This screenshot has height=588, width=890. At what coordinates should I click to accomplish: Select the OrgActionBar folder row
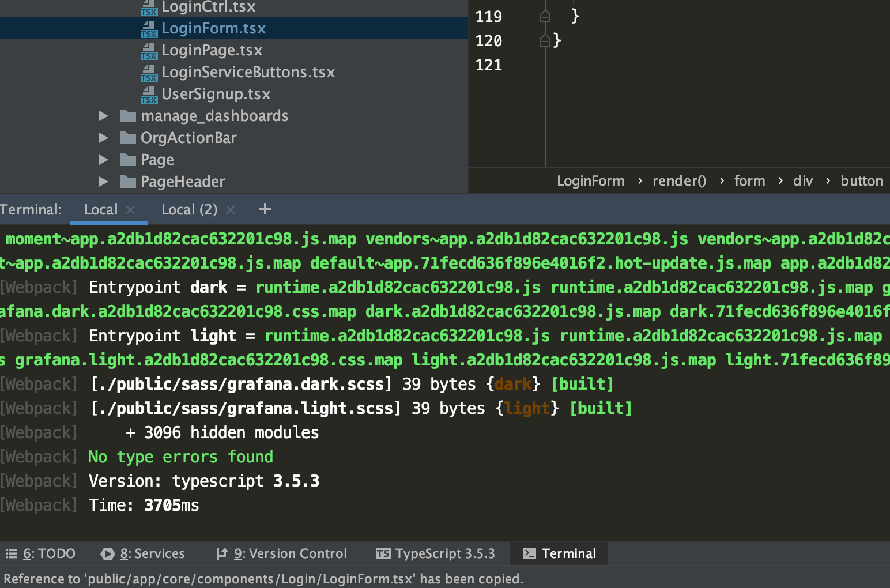coord(234,138)
